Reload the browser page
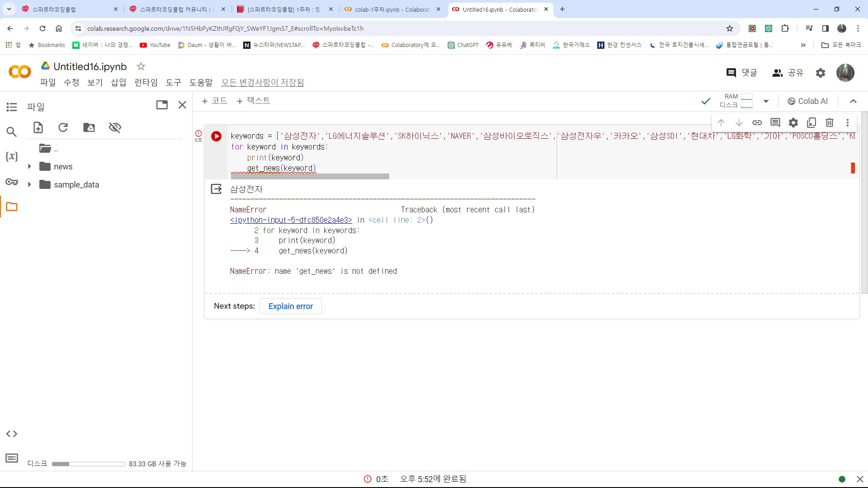 42,28
